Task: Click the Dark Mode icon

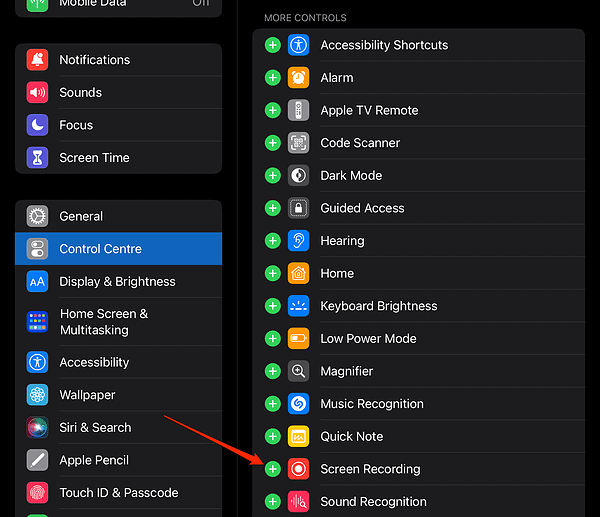Action: point(298,175)
